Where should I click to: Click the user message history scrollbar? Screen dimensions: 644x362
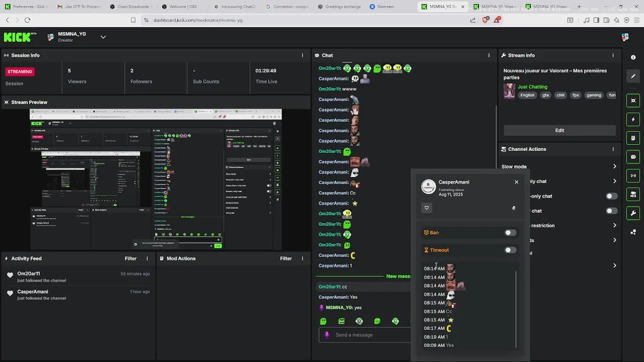[x=516, y=309]
